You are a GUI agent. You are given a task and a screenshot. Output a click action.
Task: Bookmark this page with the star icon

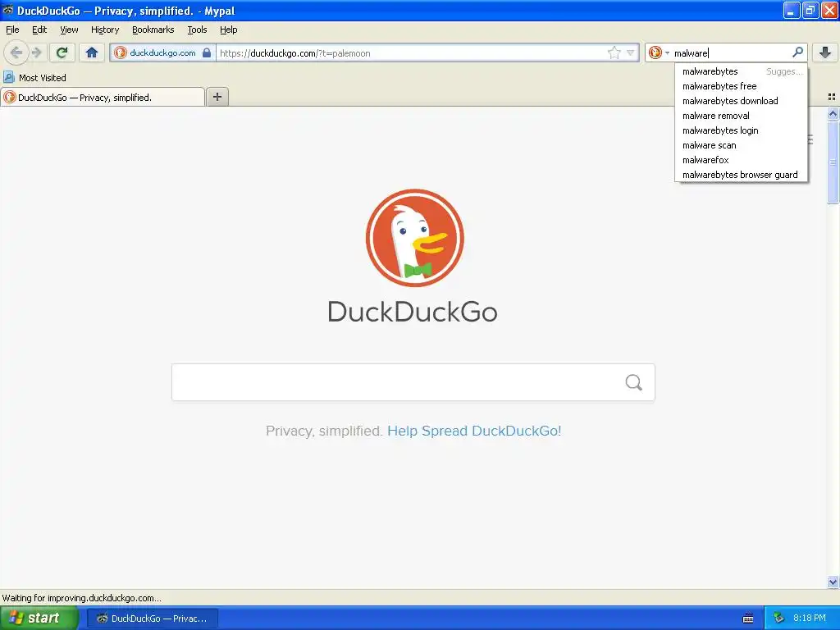coord(614,52)
